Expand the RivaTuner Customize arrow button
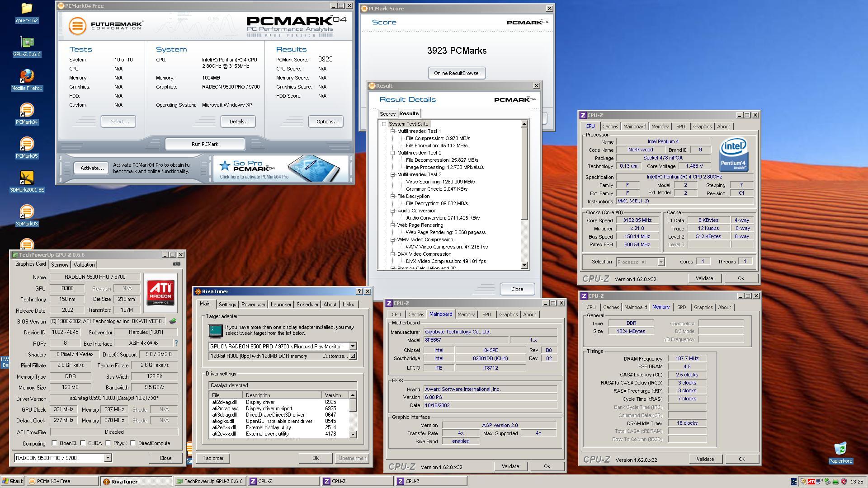This screenshot has height=488, width=868. point(353,356)
